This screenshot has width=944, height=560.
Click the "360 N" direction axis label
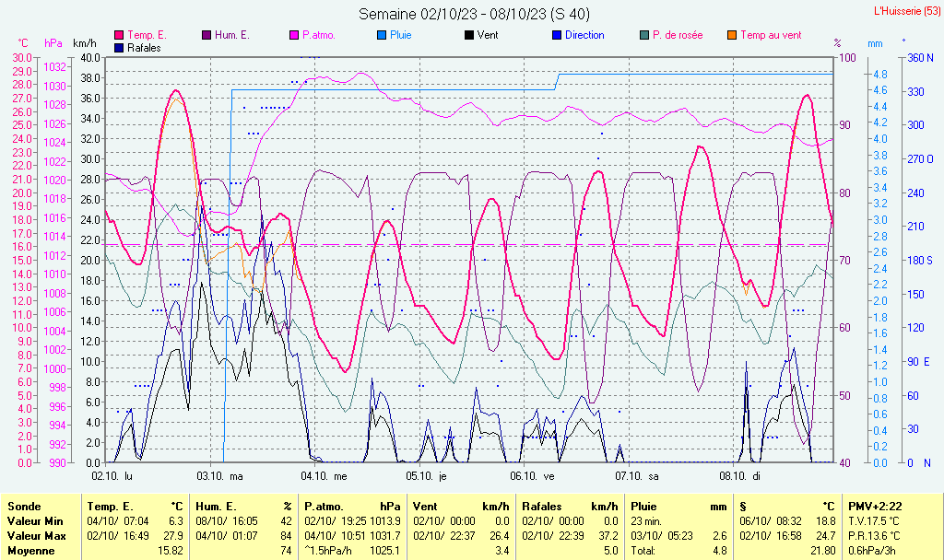click(x=921, y=58)
